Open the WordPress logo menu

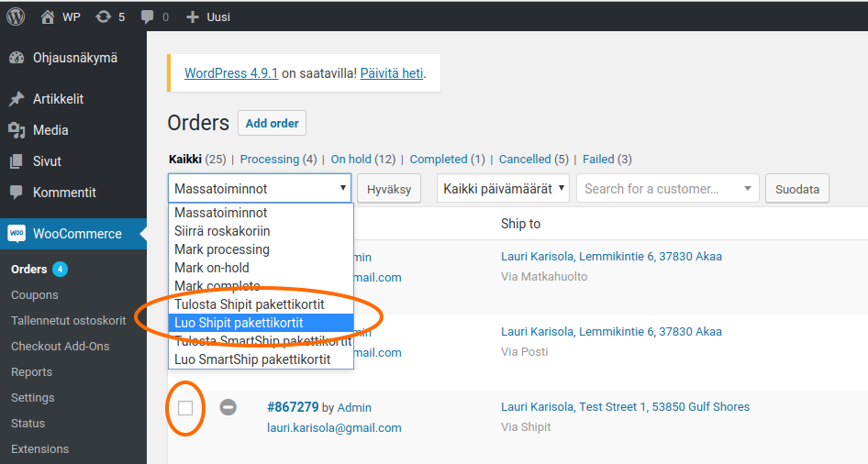click(16, 17)
